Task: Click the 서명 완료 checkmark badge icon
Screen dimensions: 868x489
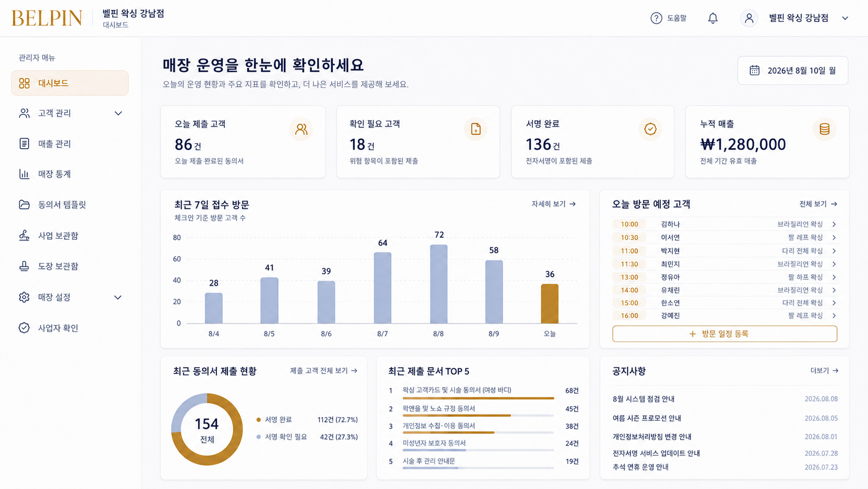Action: tap(650, 129)
